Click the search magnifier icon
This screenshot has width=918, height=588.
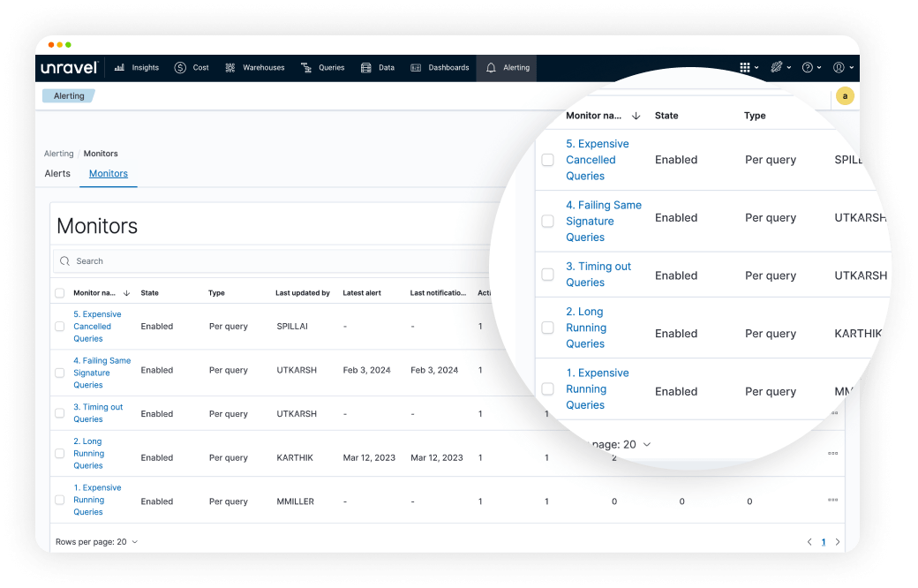tap(65, 261)
